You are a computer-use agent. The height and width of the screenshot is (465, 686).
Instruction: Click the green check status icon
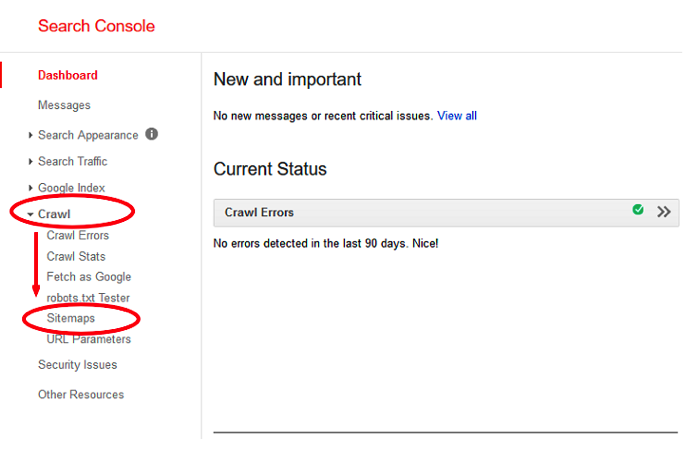[x=638, y=211]
